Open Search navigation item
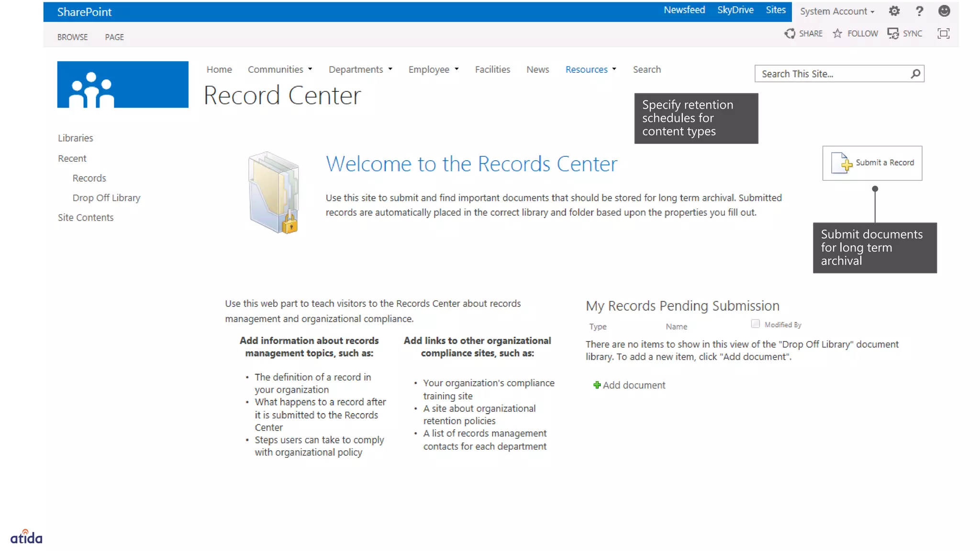 point(646,69)
